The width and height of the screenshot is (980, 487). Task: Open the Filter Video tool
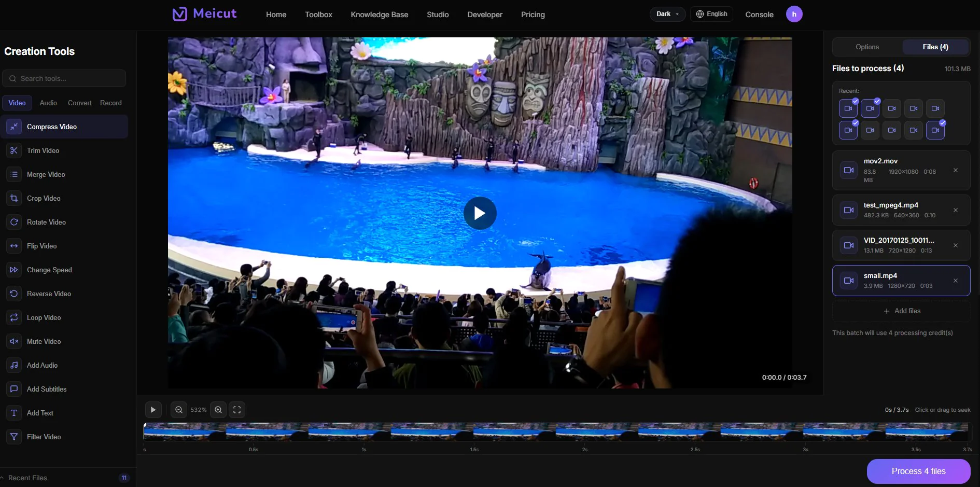[x=64, y=437]
